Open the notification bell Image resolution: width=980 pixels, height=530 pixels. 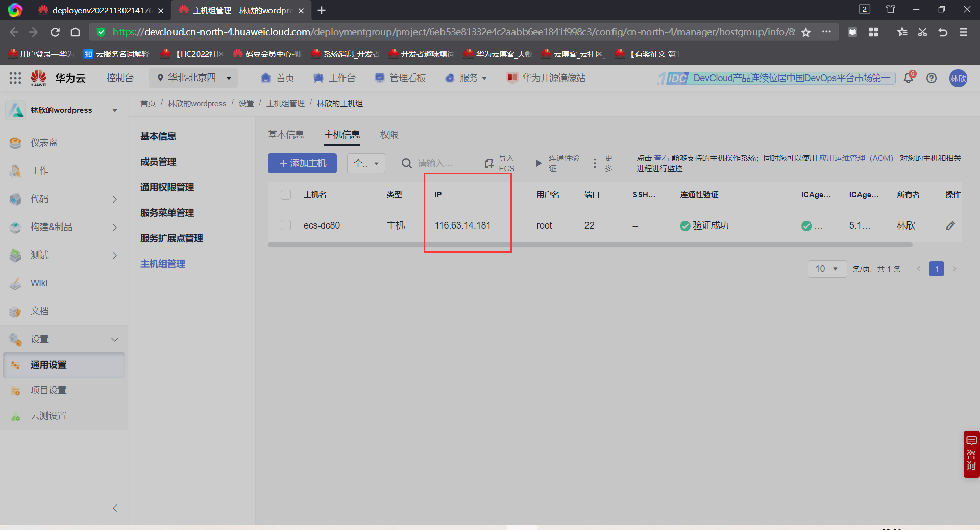909,78
